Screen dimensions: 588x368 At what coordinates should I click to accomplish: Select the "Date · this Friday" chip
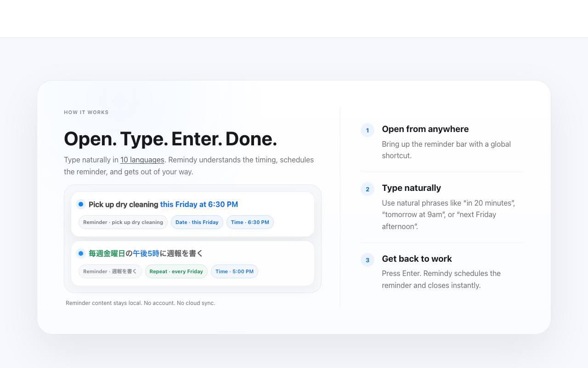pos(197,222)
